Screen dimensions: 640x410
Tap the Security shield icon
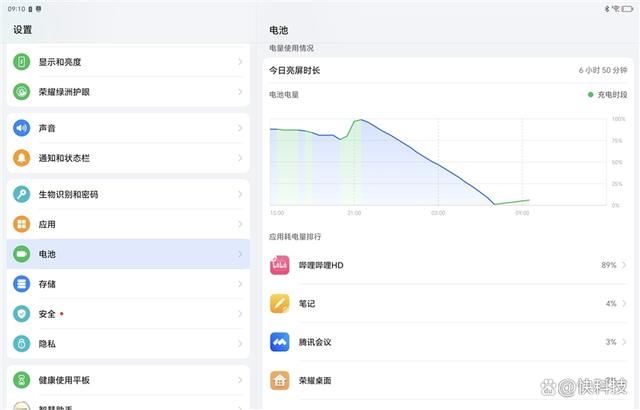pyautogui.click(x=21, y=314)
